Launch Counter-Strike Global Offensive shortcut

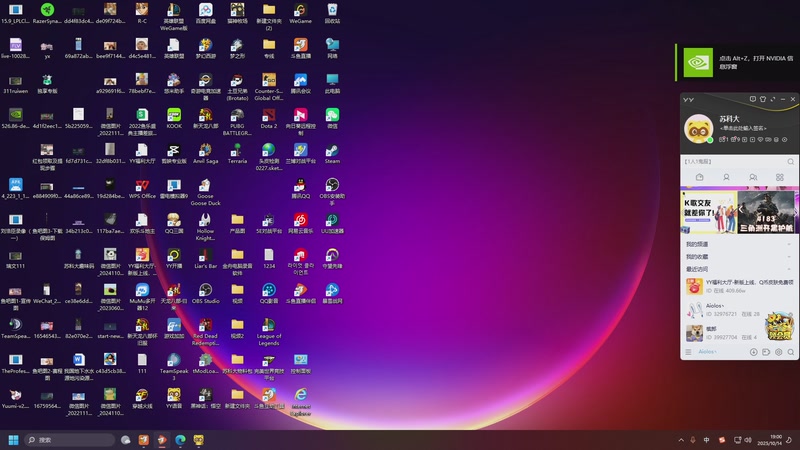(x=269, y=87)
